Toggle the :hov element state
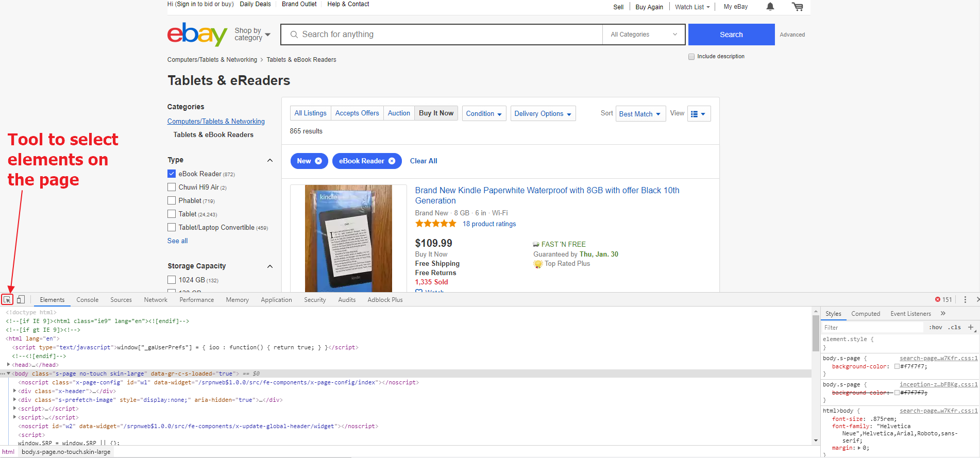This screenshot has height=458, width=980. pos(936,327)
